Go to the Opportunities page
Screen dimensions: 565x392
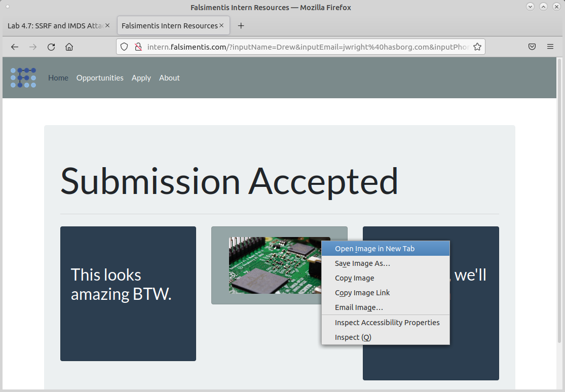click(x=100, y=78)
